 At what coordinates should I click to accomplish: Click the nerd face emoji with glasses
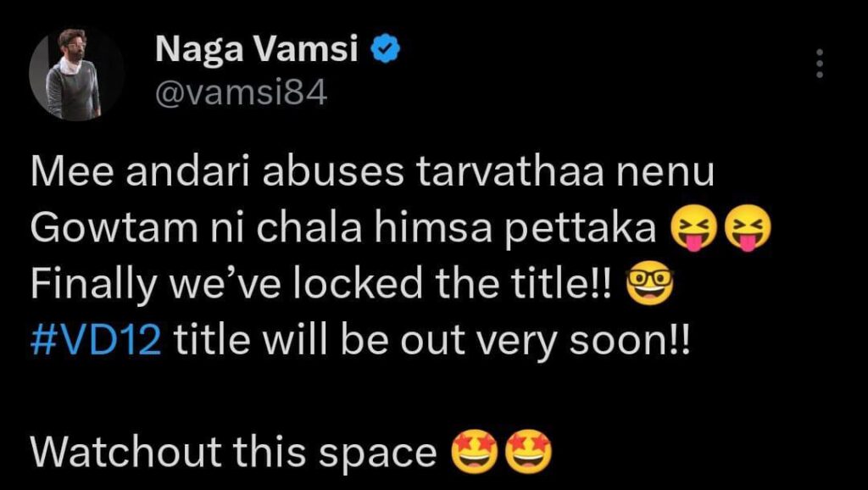click(x=649, y=282)
